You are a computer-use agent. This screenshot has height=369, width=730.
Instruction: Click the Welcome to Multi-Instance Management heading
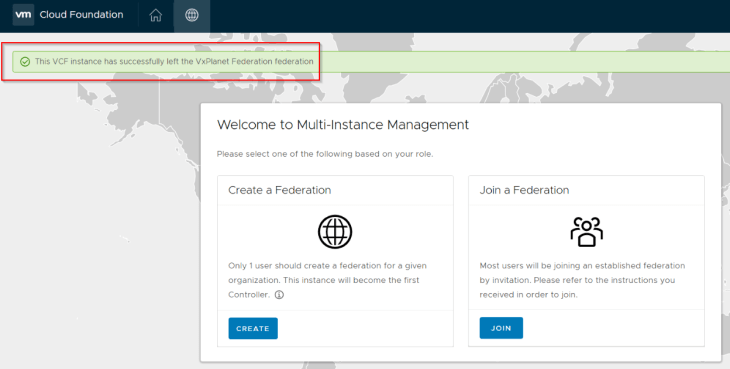[343, 125]
